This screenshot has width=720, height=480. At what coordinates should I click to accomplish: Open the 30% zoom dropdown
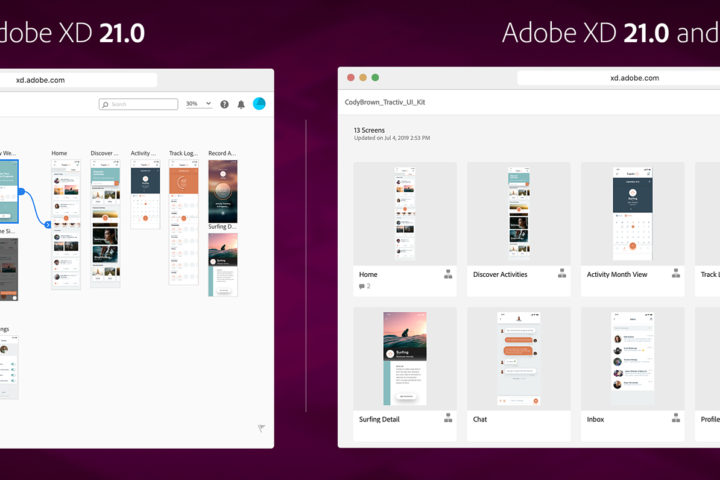tap(198, 104)
